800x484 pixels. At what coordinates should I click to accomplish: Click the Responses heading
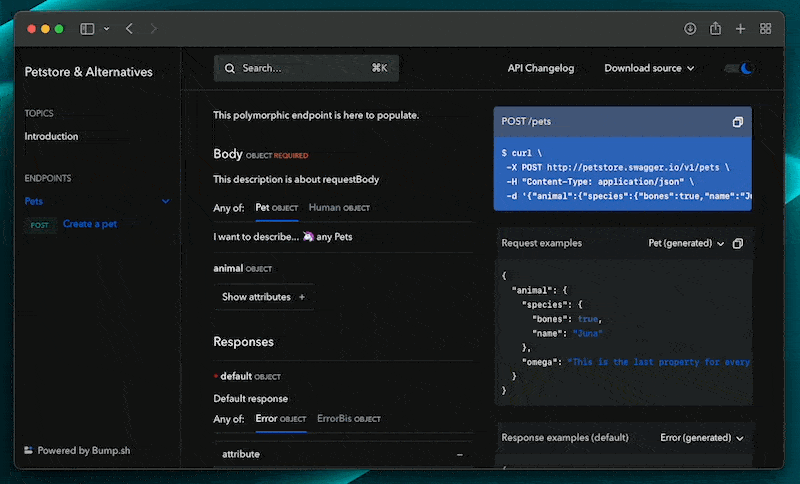tap(243, 342)
